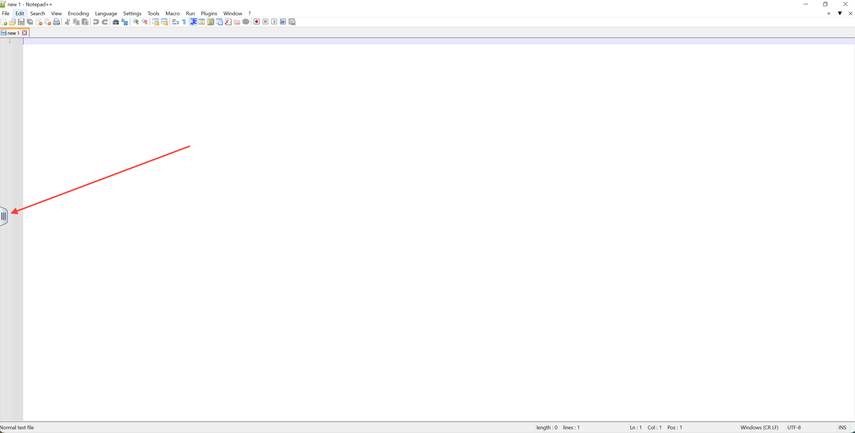
Task: Click the Zoom In toolbar icon
Action: [x=136, y=22]
